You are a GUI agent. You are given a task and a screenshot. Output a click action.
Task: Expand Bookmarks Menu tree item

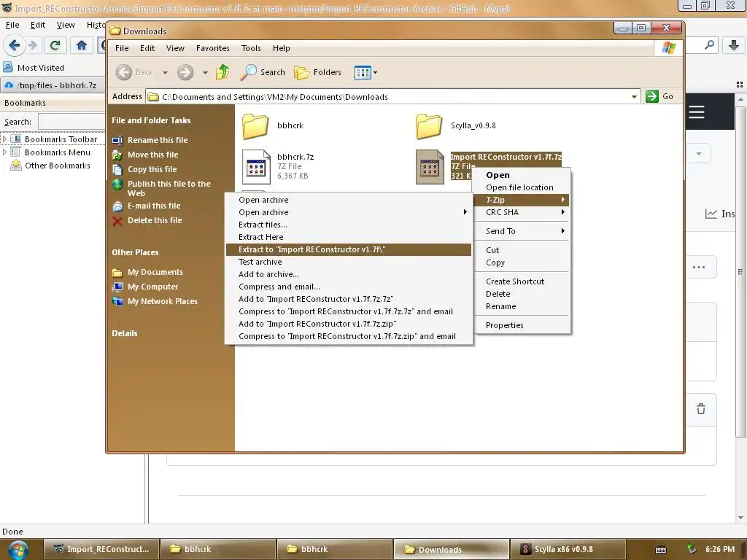coord(5,152)
